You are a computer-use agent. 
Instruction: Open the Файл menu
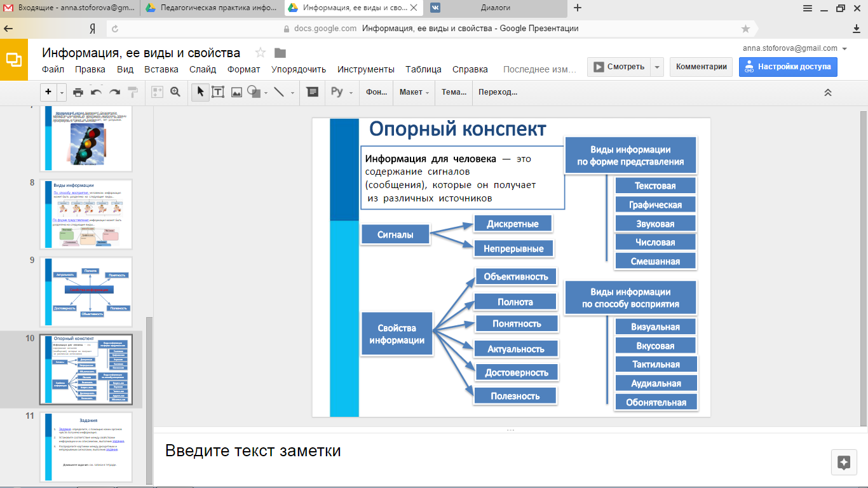click(x=53, y=69)
